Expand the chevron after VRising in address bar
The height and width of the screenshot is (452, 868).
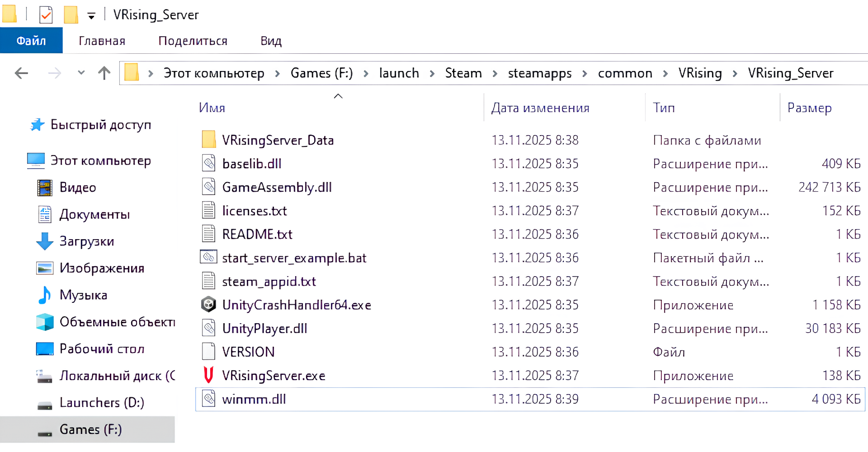tap(735, 73)
